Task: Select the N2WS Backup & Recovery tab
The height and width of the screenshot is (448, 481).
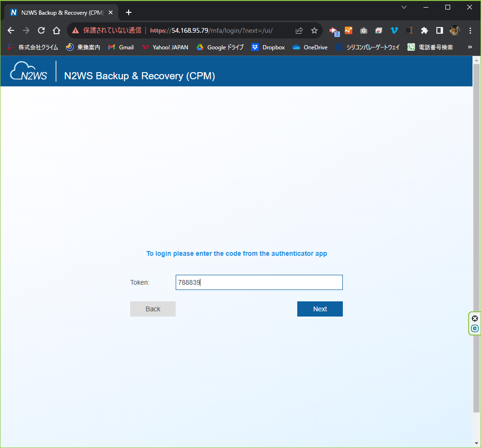Action: click(62, 12)
